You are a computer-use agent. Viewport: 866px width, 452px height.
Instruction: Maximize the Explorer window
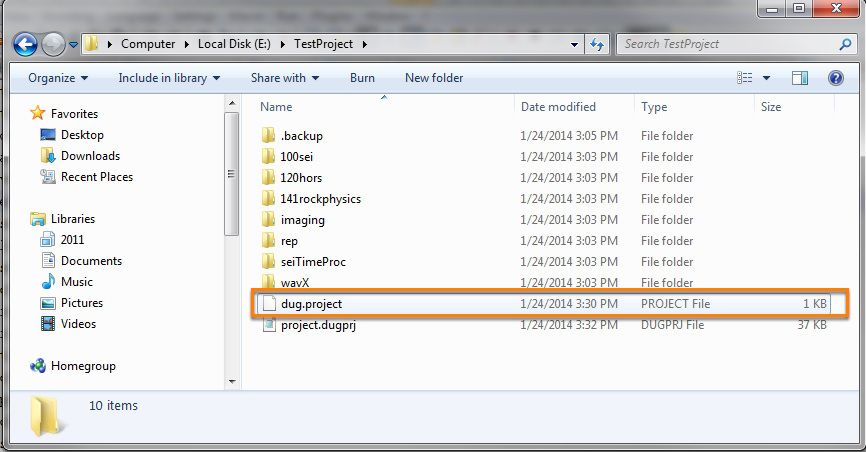[799, 8]
